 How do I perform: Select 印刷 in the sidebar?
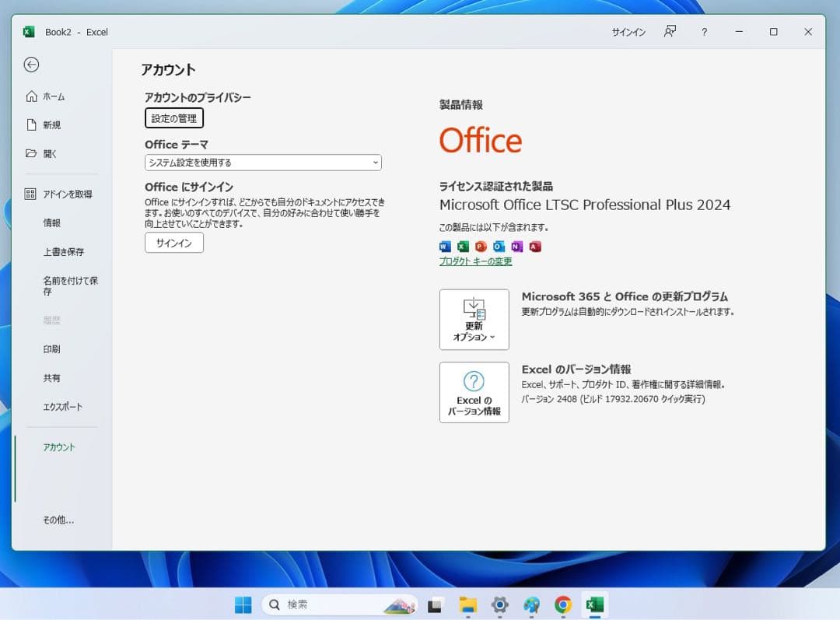pos(52,349)
